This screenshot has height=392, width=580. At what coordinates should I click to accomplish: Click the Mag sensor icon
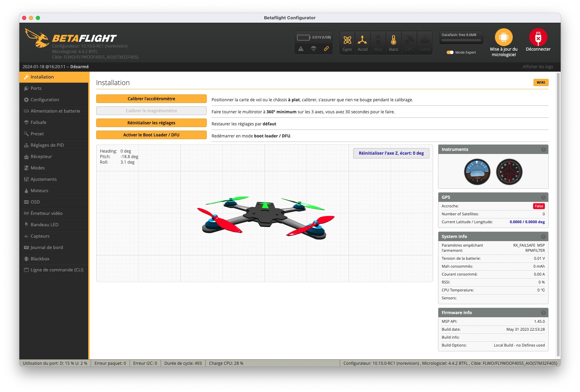point(378,43)
